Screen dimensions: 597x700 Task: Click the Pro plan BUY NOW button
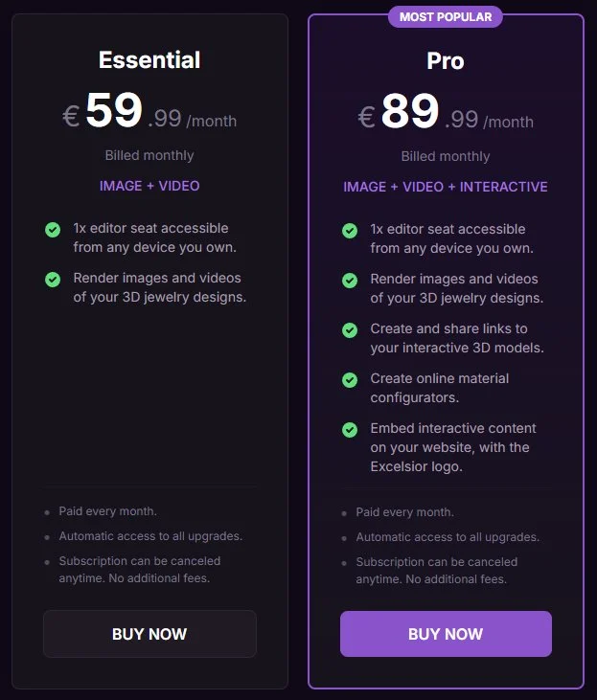pyautogui.click(x=446, y=634)
